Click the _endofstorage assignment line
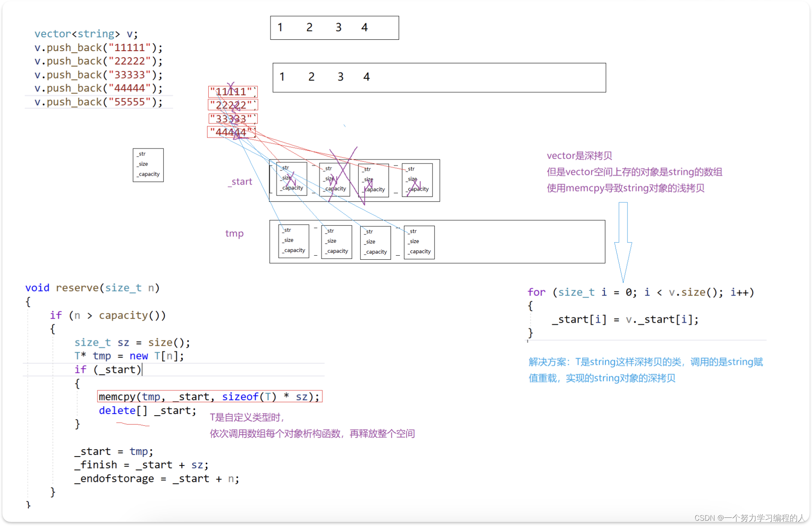812x526 pixels. 156,479
